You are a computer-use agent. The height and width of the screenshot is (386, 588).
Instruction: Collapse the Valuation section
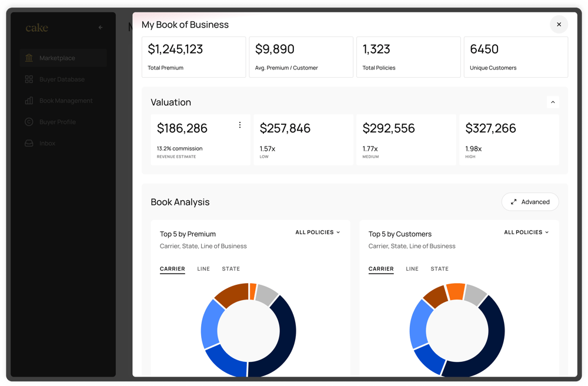click(x=553, y=102)
